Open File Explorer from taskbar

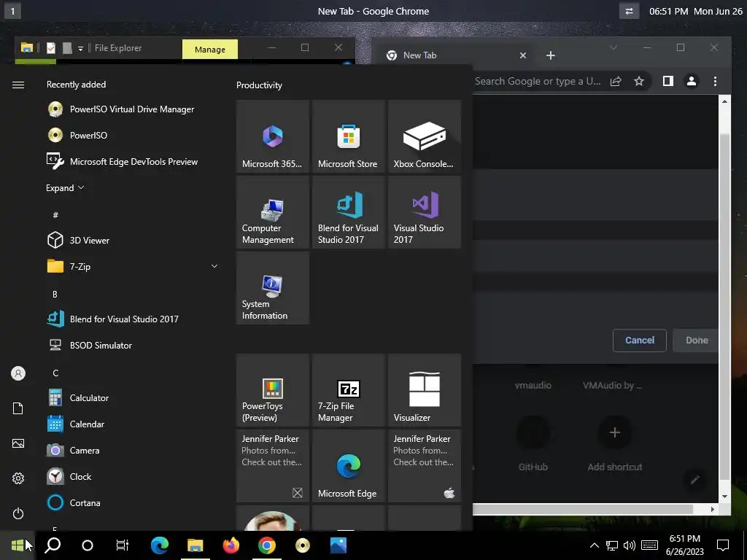click(196, 545)
